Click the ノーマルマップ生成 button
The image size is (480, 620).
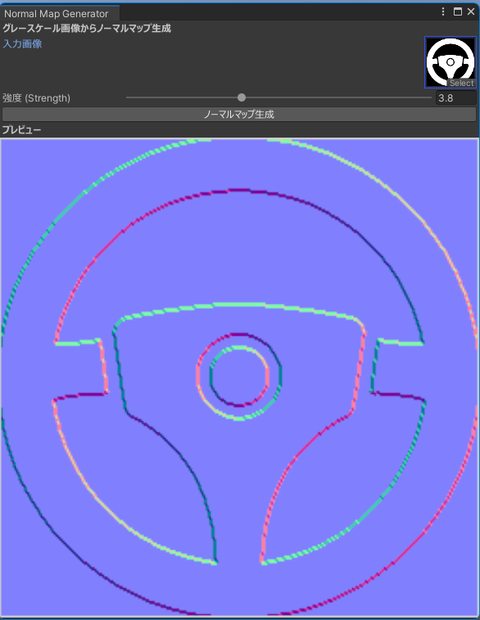point(239,114)
